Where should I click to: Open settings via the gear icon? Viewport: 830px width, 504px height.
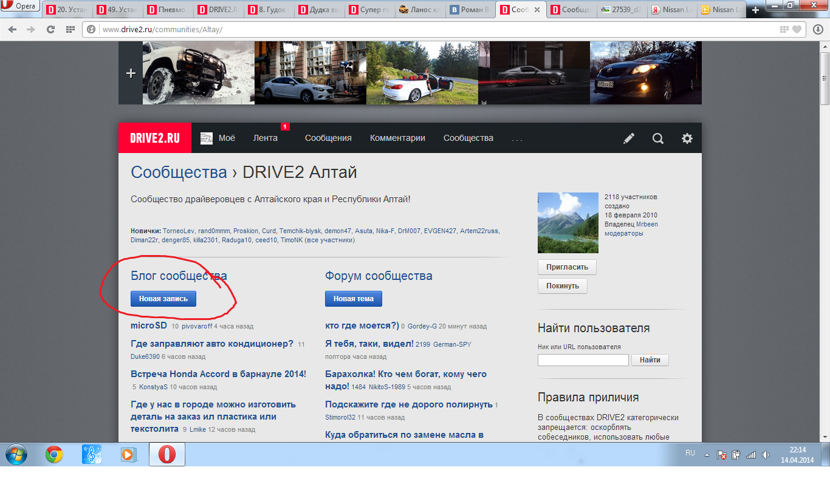point(687,138)
